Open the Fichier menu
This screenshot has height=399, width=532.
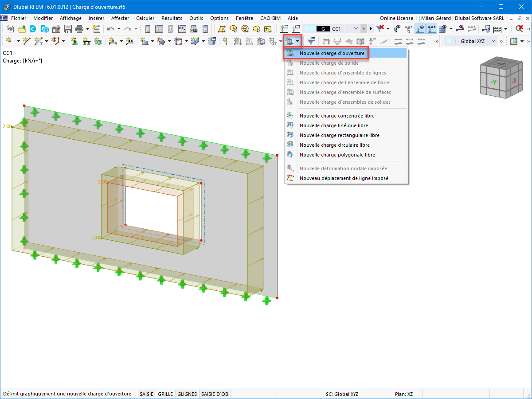point(19,18)
